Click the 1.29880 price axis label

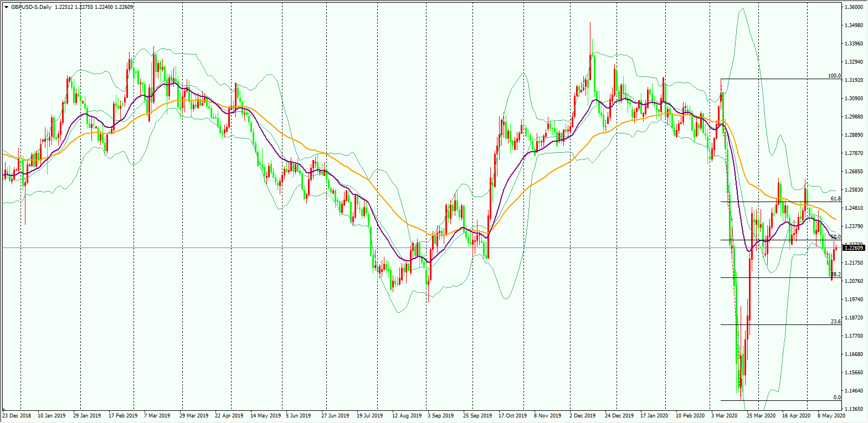pos(854,117)
